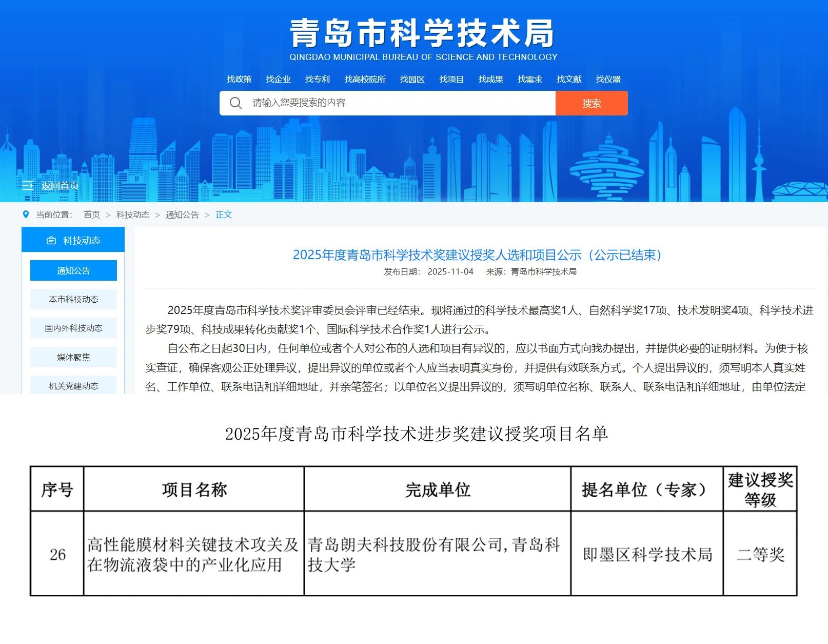Click 返回首页 link on the banner
828x644 pixels.
(x=60, y=186)
